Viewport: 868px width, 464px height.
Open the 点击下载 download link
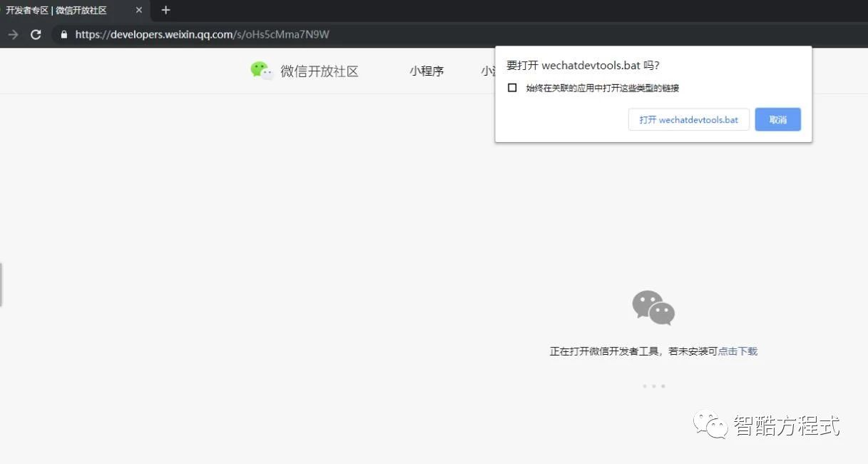pyautogui.click(x=737, y=350)
